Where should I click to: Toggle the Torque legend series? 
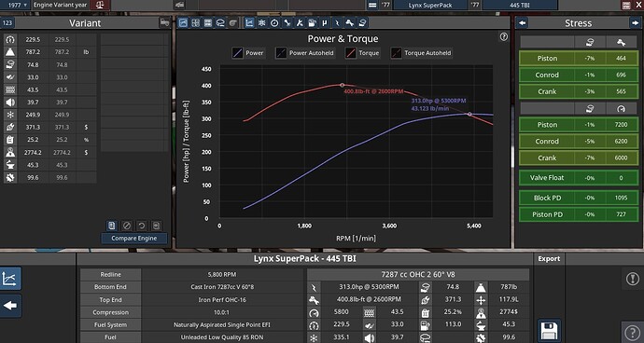pyautogui.click(x=363, y=53)
